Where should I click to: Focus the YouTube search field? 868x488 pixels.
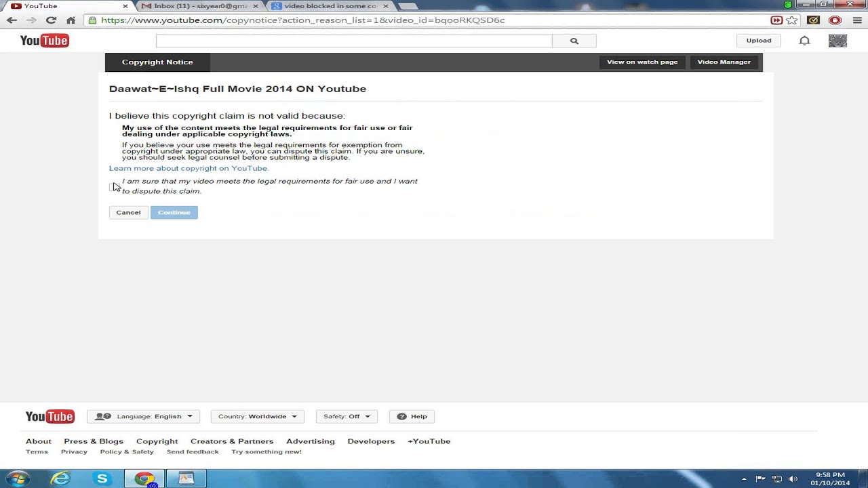pos(354,41)
